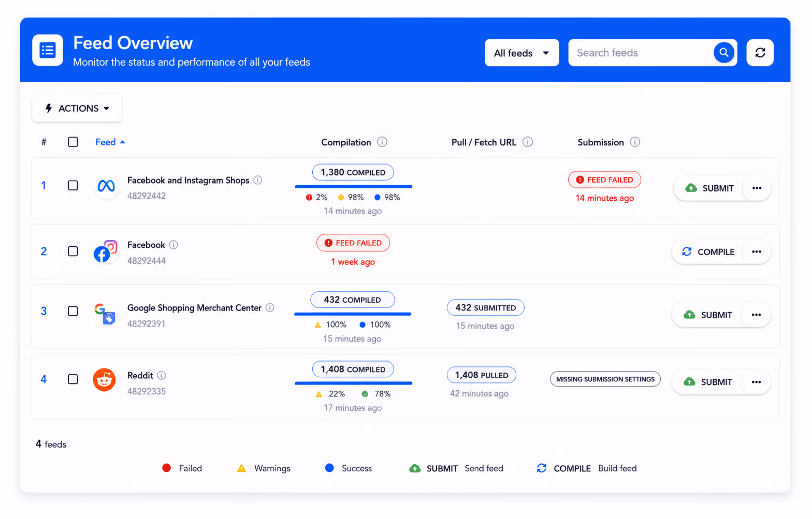Screen dimensions: 812x519
Task: Open three-dots menu for Reddit feed
Action: point(756,382)
